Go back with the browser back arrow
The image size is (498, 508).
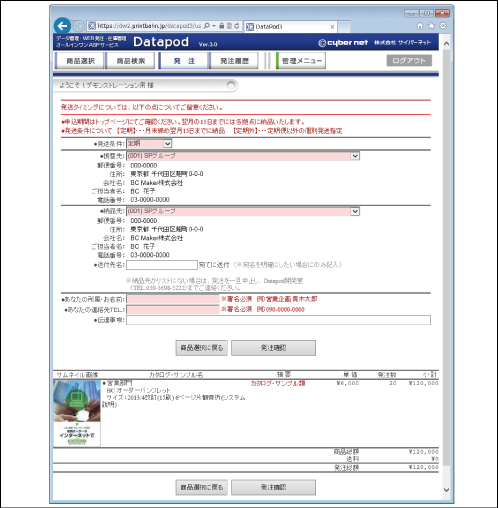pyautogui.click(x=62, y=26)
